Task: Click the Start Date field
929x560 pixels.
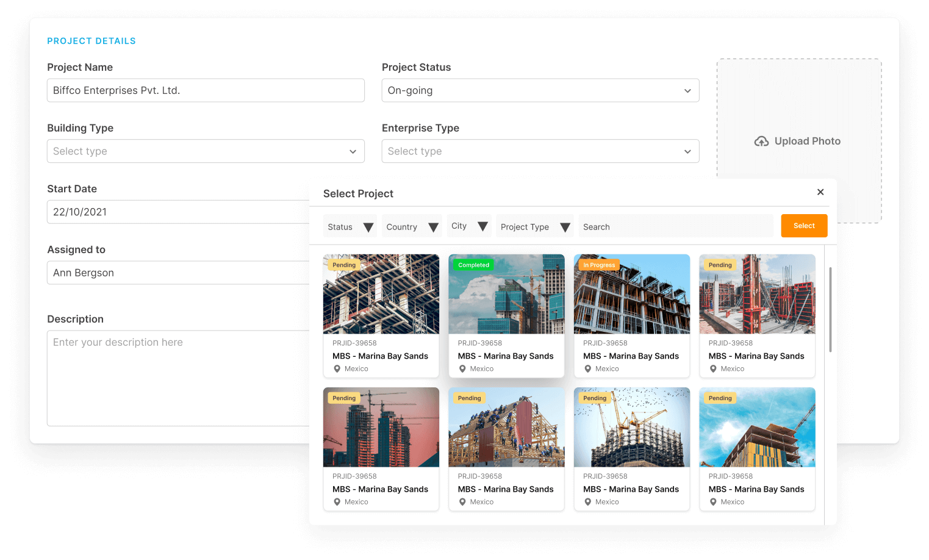Action: point(178,212)
